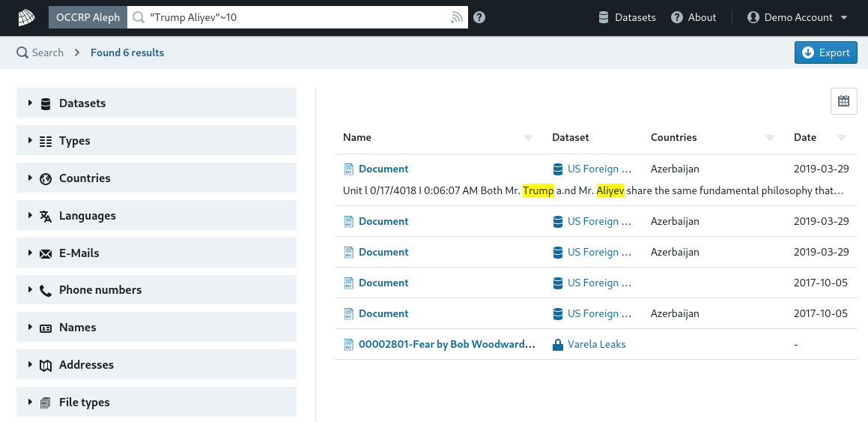Viewport: 868px width, 422px height.
Task: Expand the Phone numbers facet
Action: point(157,289)
